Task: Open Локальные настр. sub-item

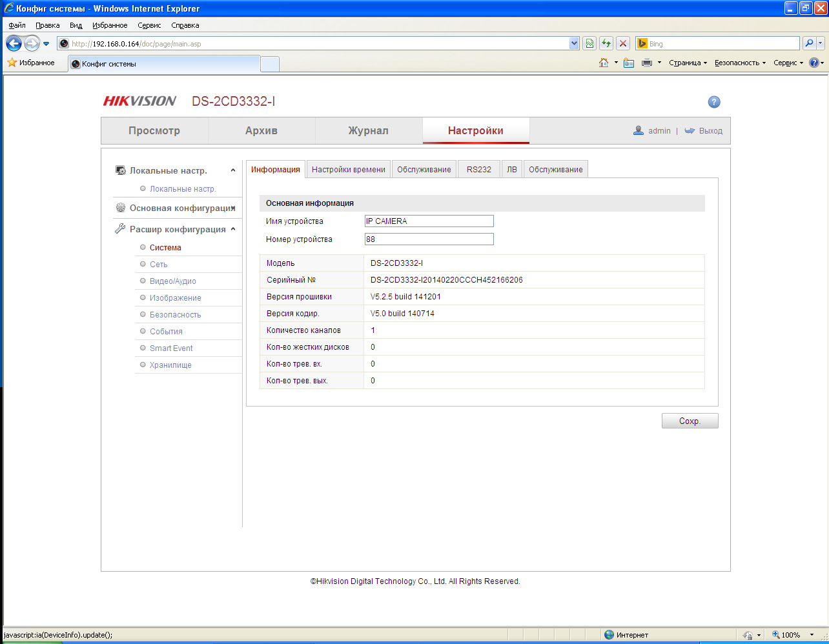Action: point(183,189)
